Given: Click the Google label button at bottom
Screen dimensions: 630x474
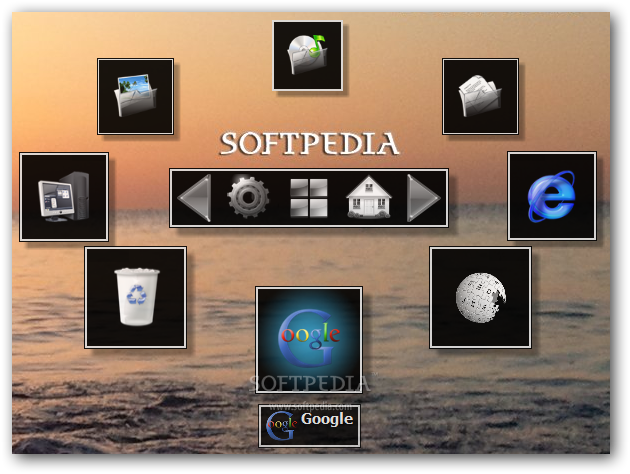Looking at the screenshot, I should (309, 426).
